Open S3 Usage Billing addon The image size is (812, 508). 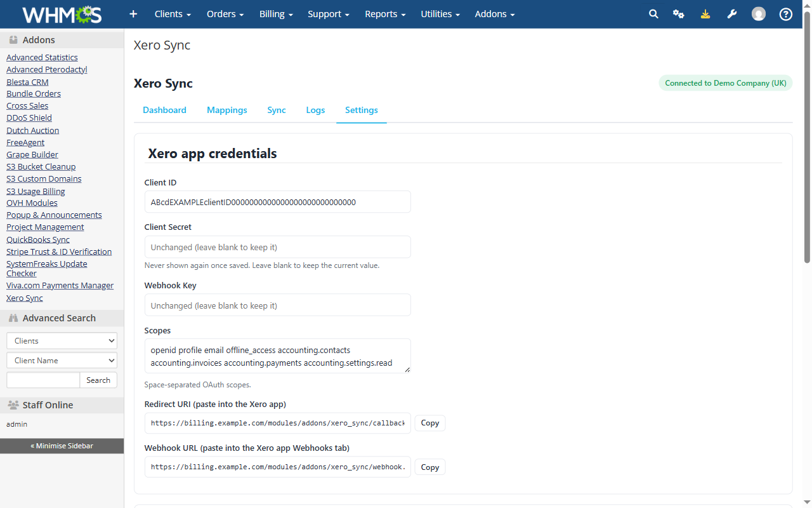[36, 191]
